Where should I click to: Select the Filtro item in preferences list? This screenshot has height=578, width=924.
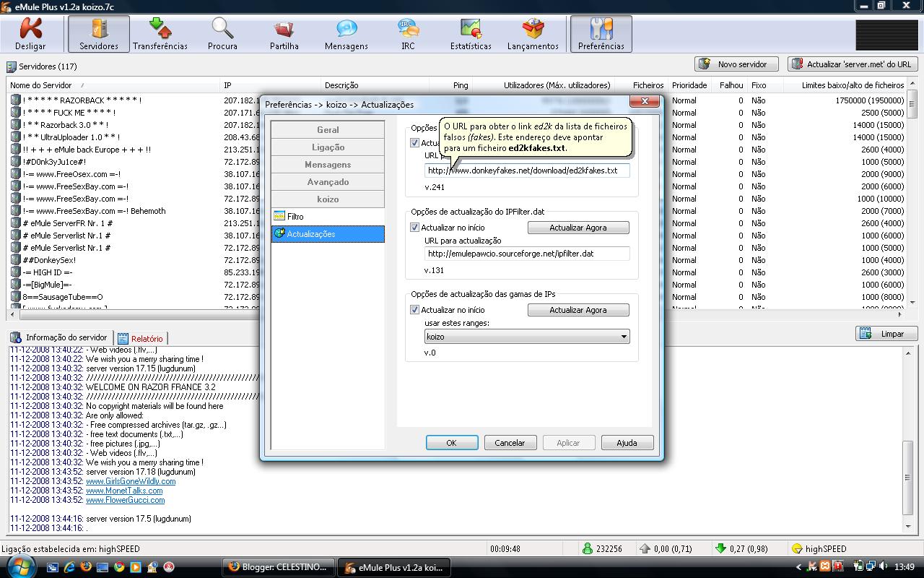coord(328,217)
